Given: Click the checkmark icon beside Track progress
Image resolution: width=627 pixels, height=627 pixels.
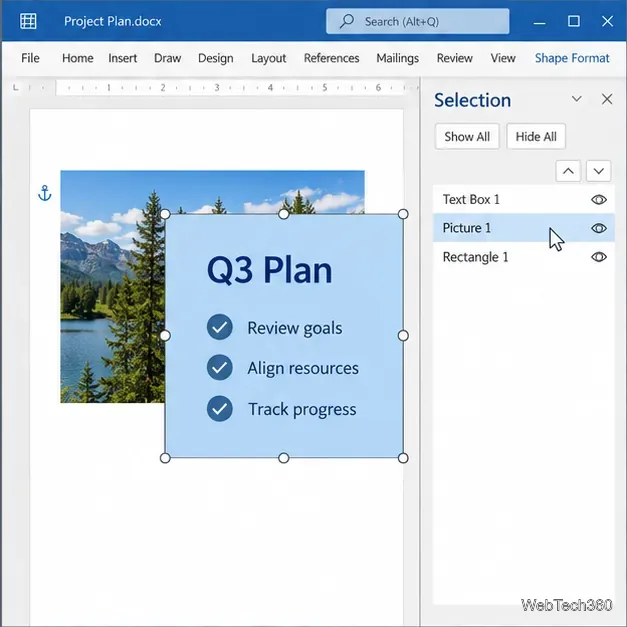Looking at the screenshot, I should click(220, 409).
